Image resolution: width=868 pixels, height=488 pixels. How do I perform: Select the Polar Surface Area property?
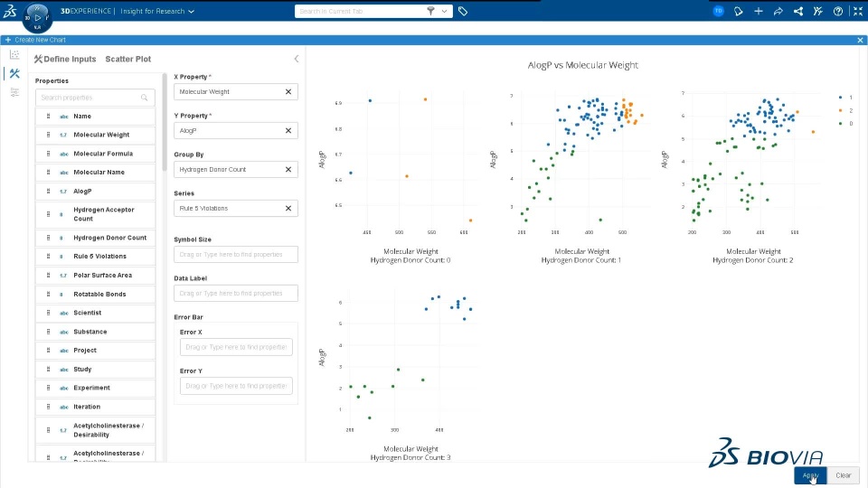(x=102, y=276)
